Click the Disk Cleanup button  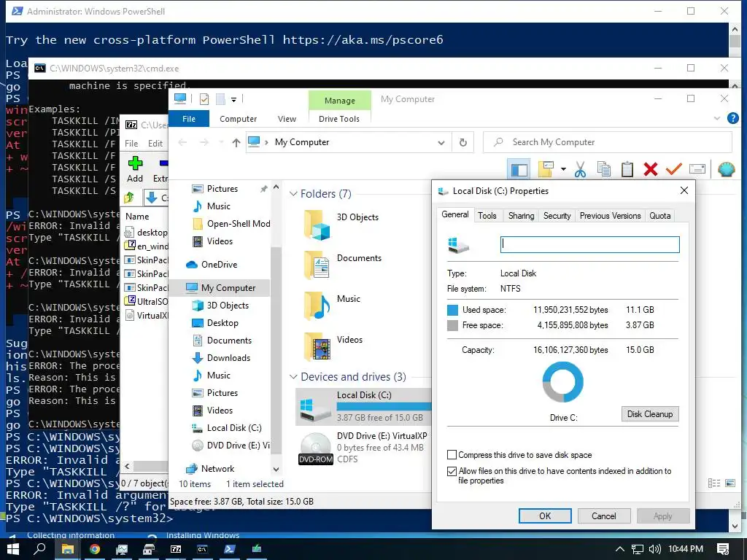[650, 414]
